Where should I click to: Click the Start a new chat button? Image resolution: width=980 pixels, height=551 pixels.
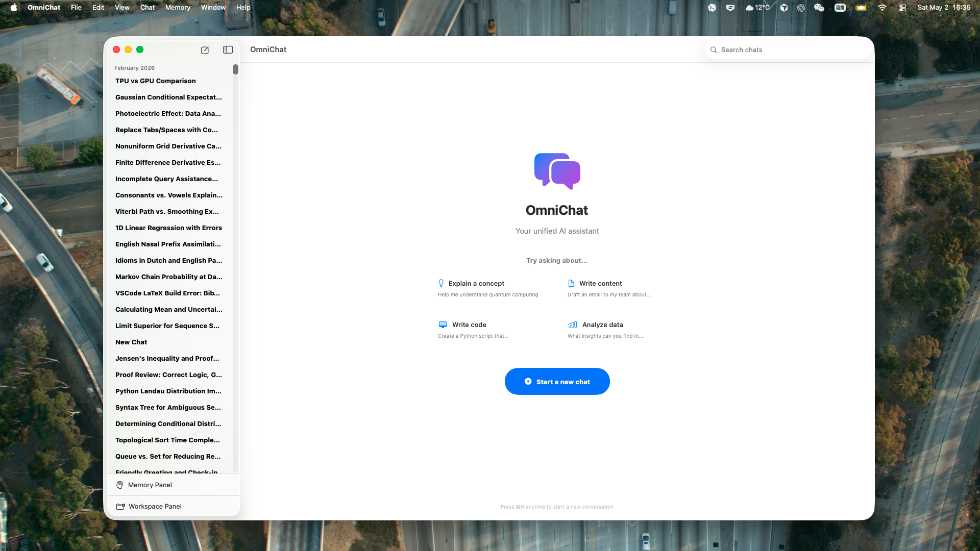[x=557, y=382]
